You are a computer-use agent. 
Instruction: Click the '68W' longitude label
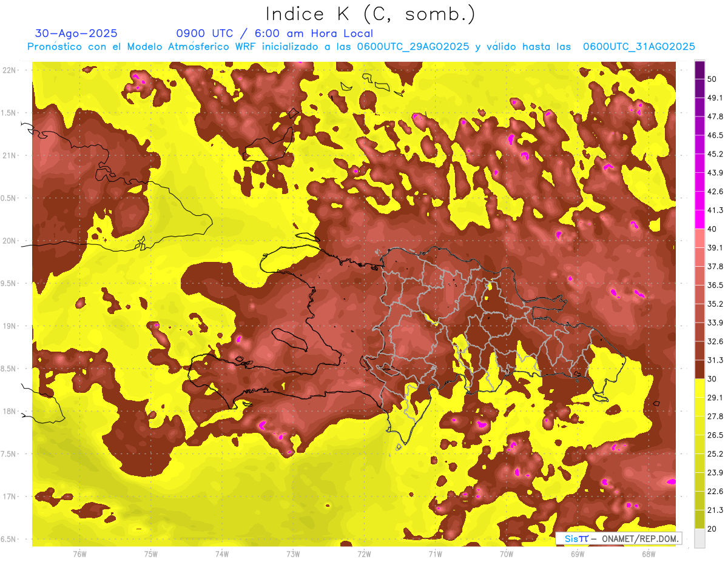[649, 554]
